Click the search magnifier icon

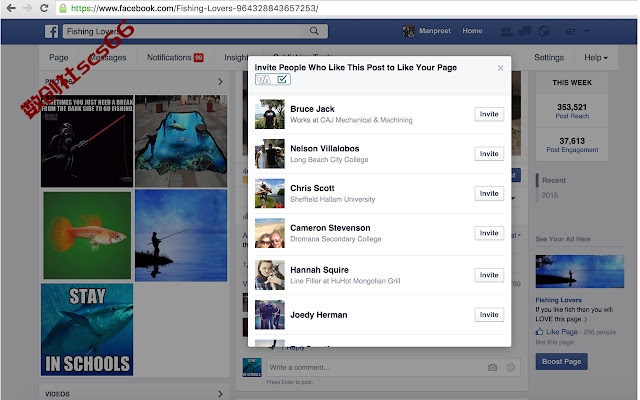coord(314,31)
